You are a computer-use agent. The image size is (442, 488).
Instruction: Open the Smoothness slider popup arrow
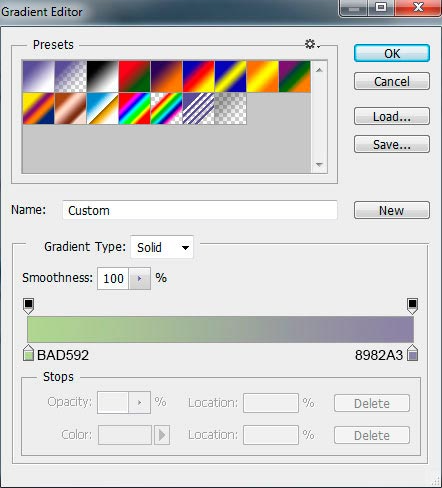point(139,278)
